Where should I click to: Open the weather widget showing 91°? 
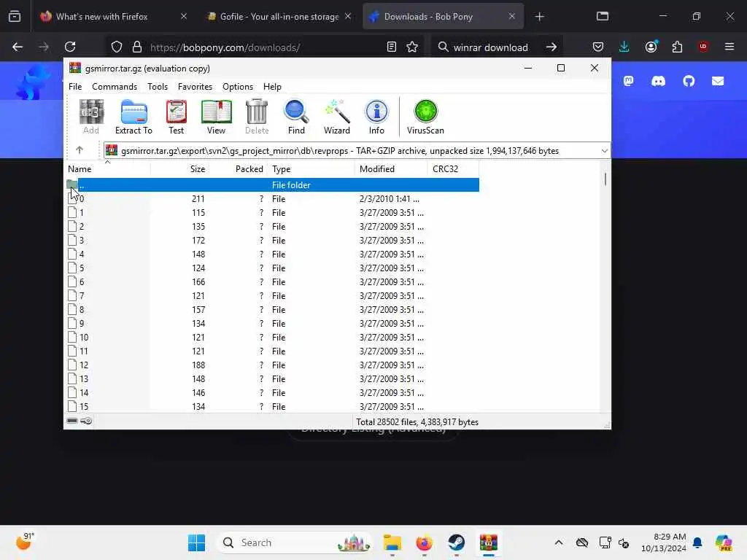tap(25, 542)
